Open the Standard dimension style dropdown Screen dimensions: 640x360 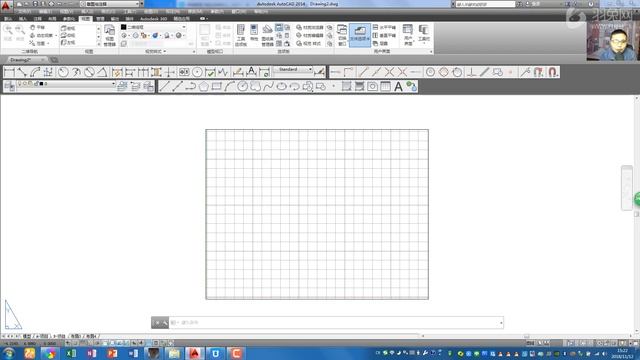(293, 70)
